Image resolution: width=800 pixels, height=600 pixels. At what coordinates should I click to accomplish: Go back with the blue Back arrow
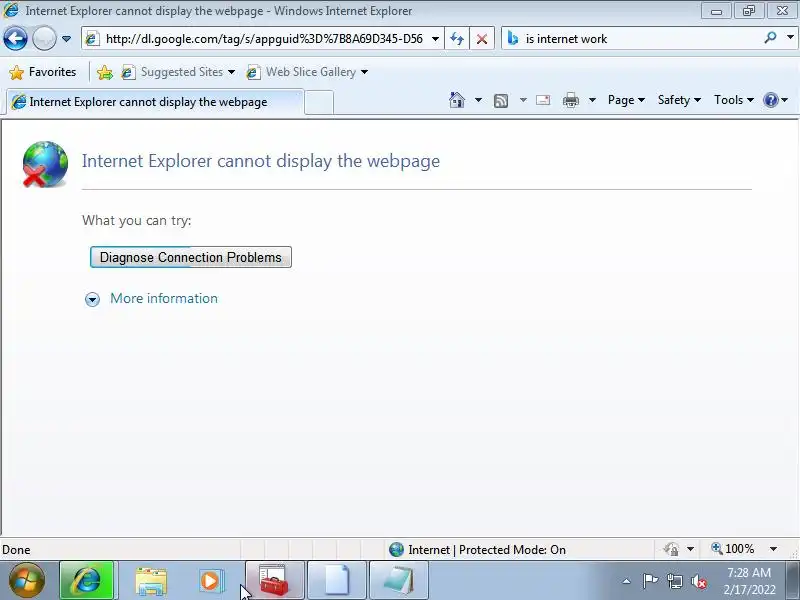15,39
